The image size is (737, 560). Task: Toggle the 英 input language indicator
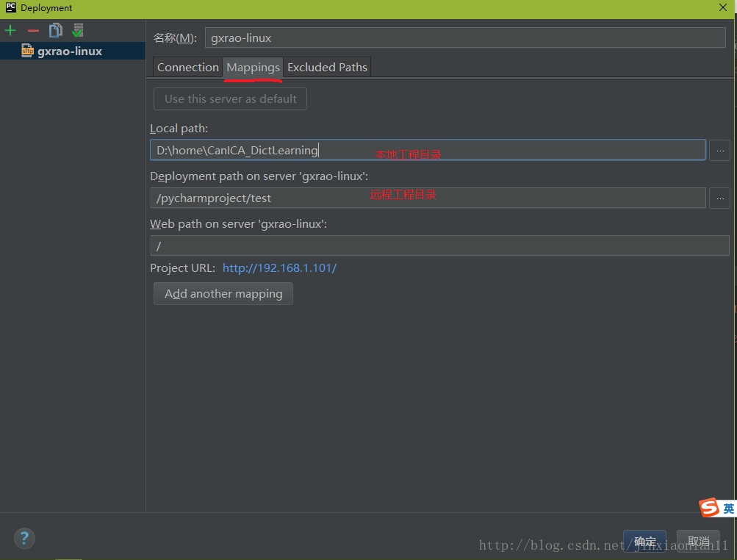728,509
